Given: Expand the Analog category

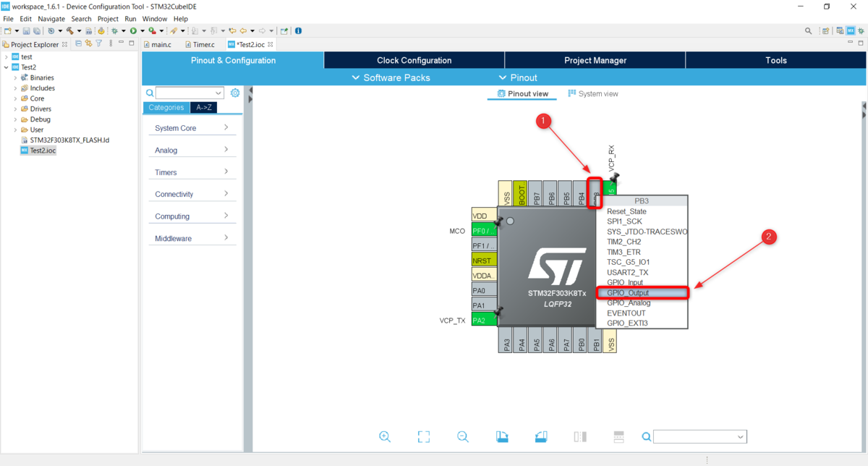Looking at the screenshot, I should 192,150.
